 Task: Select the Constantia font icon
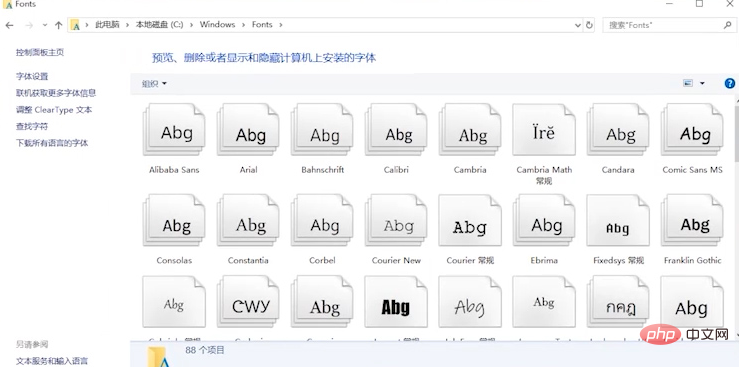[x=248, y=220]
